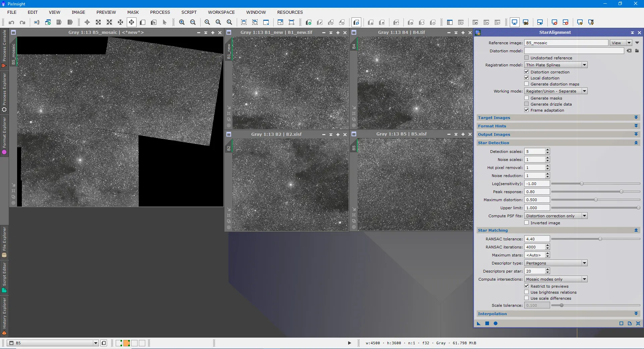Open the PROCESS menu

click(160, 12)
